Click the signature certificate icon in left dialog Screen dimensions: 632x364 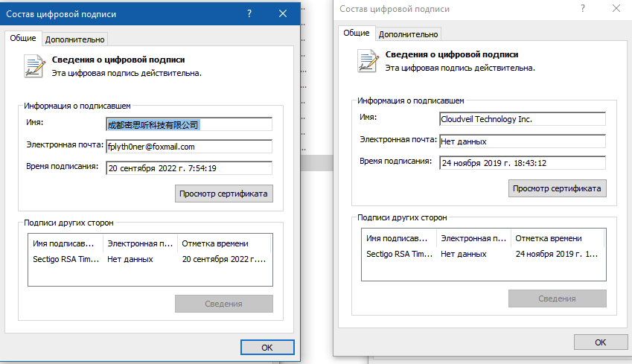pos(33,65)
